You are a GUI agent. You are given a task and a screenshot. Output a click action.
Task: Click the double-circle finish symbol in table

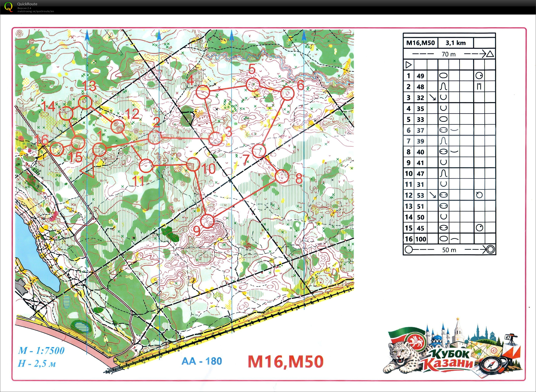pos(490,250)
